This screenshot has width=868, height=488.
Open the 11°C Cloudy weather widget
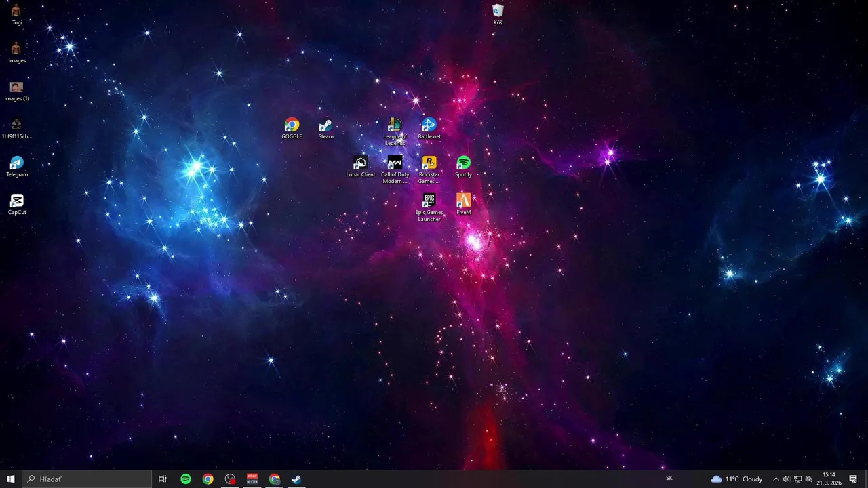tap(736, 479)
